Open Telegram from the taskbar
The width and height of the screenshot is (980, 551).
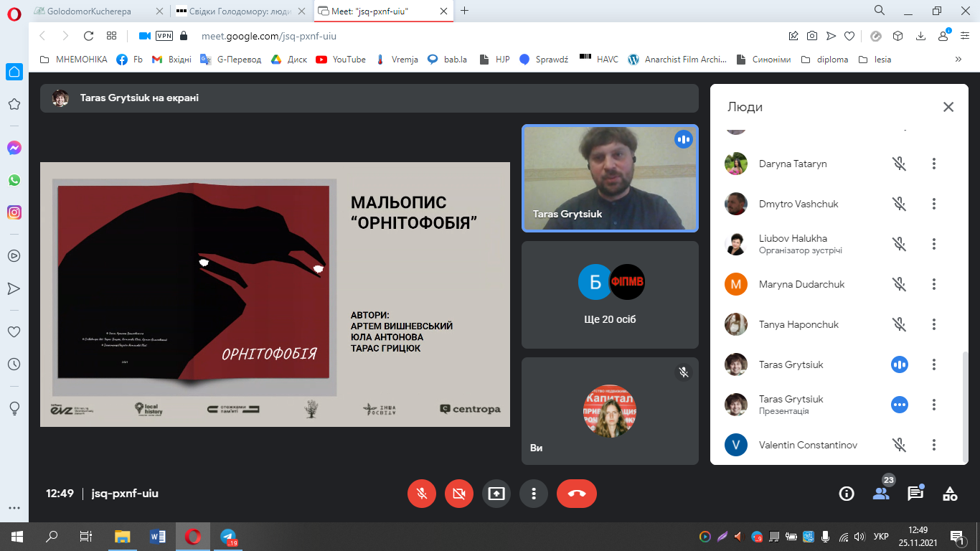(x=228, y=536)
